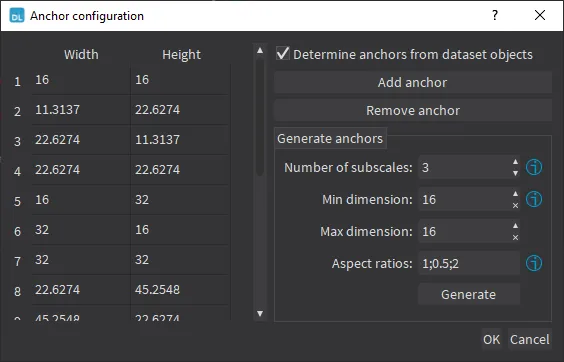Click the anchor table scroll down arrow
The width and height of the screenshot is (564, 362).
[260, 313]
